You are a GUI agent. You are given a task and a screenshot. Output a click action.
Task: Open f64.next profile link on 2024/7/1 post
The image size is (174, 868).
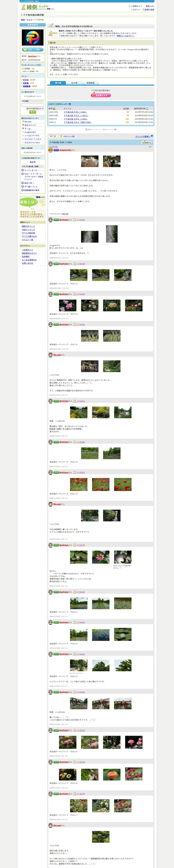click(57, 355)
